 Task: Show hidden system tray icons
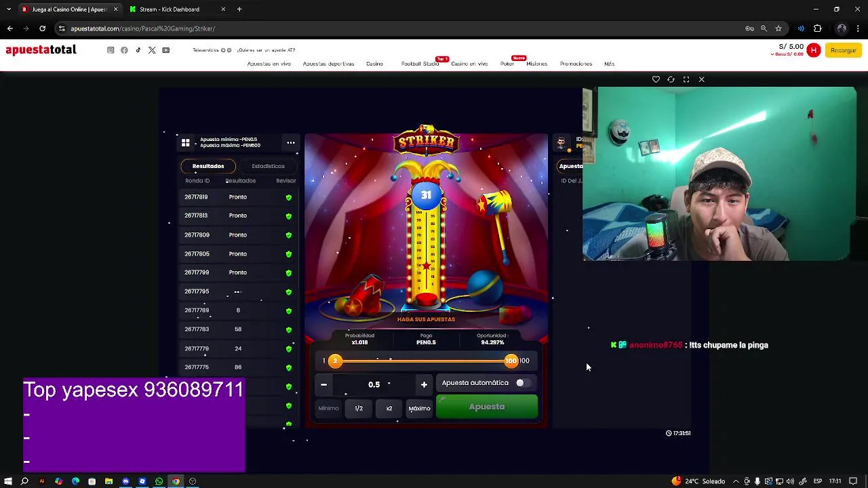[x=736, y=481]
